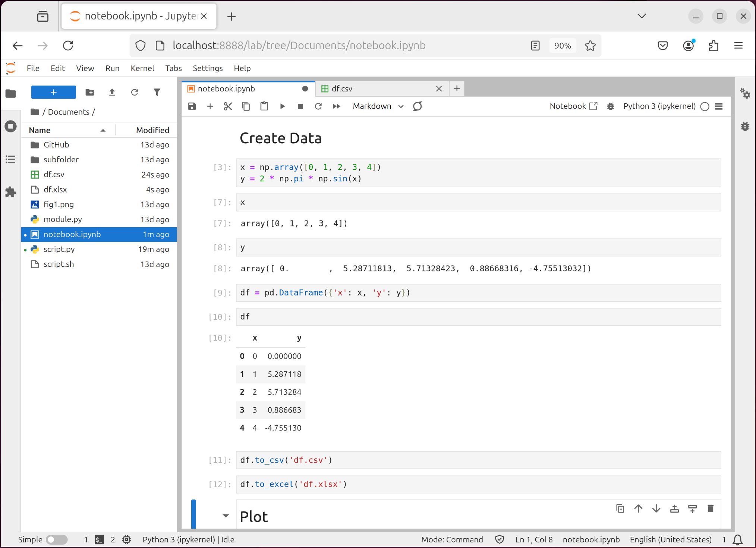
Task: Toggle the file filter funnel icon
Action: point(157,92)
